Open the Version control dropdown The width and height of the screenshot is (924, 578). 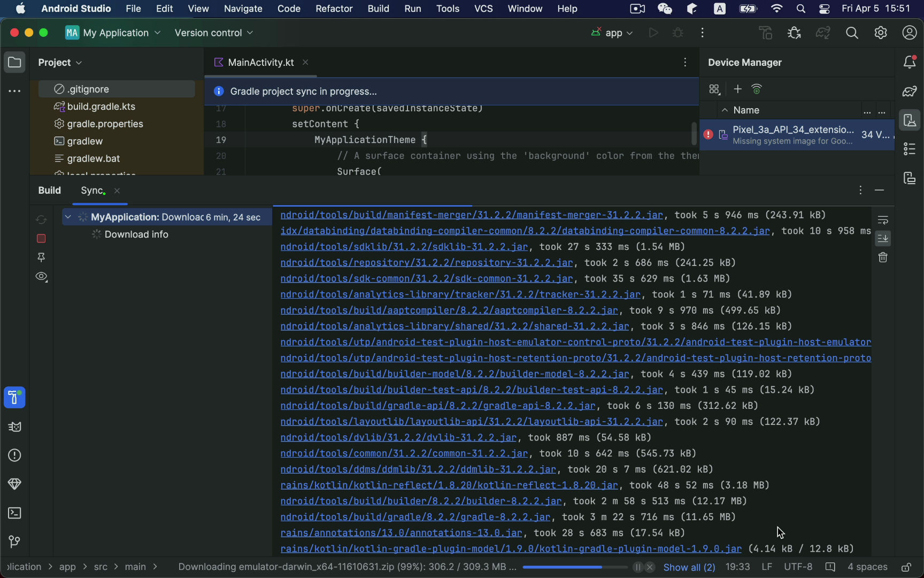tap(214, 33)
